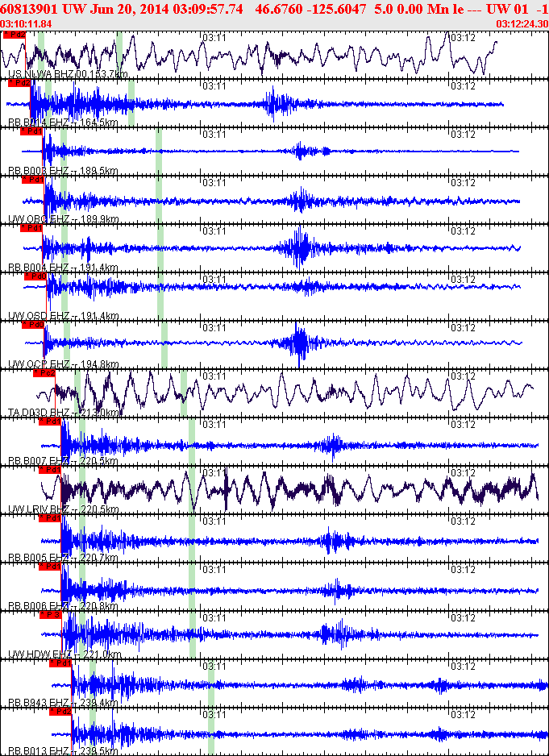Screen dimensions: 549x756
Task: Click the UW.LRIV BHZ 220.5km station label
Action: (64, 509)
